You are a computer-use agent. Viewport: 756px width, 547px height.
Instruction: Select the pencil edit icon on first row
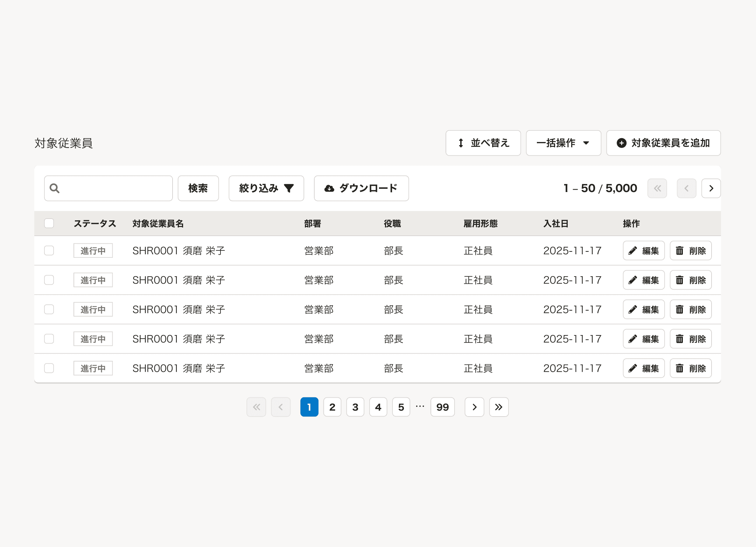pos(633,250)
